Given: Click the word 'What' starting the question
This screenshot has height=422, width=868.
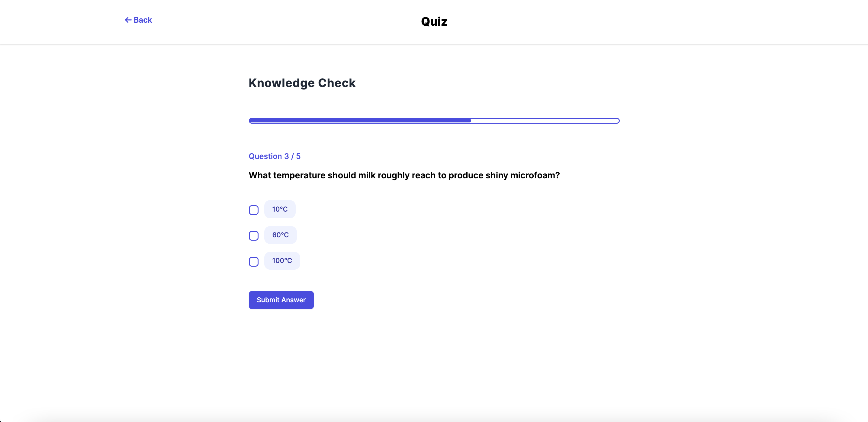Looking at the screenshot, I should [x=259, y=175].
